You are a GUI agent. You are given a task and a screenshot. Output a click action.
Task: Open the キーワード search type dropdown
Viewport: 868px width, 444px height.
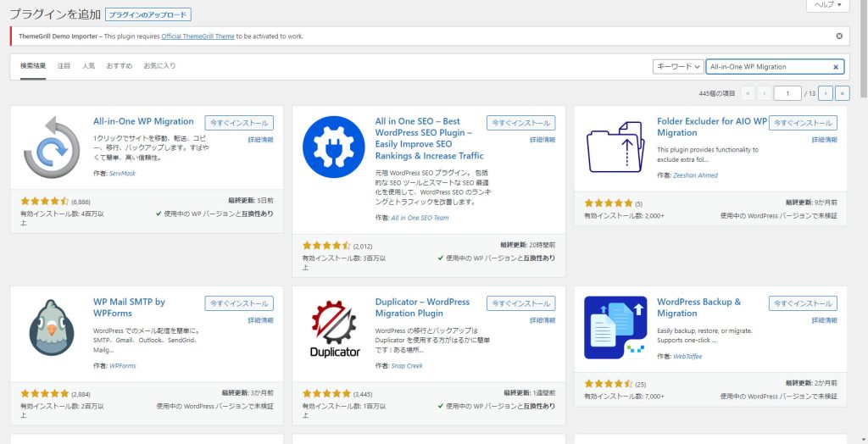point(678,66)
